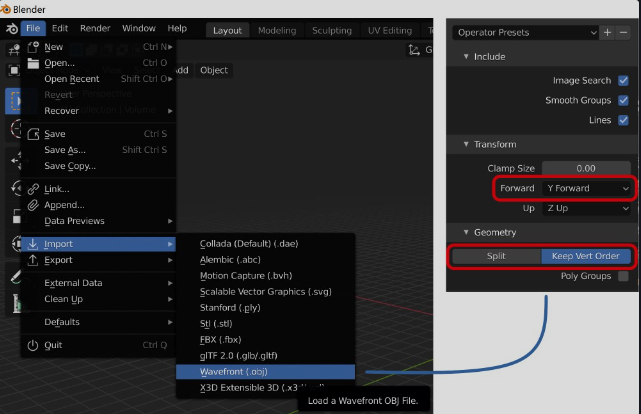Import Alembic (.abc) file
Image resolution: width=641 pixels, height=414 pixels.
coord(266,260)
